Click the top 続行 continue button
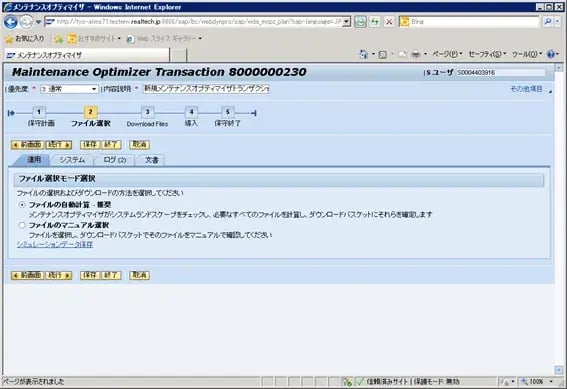 (59, 145)
